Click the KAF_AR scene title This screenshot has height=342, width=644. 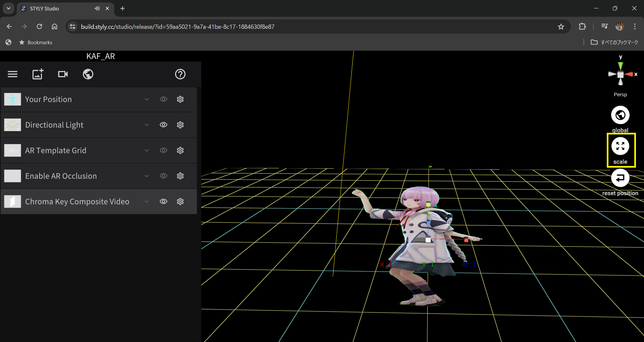(101, 56)
